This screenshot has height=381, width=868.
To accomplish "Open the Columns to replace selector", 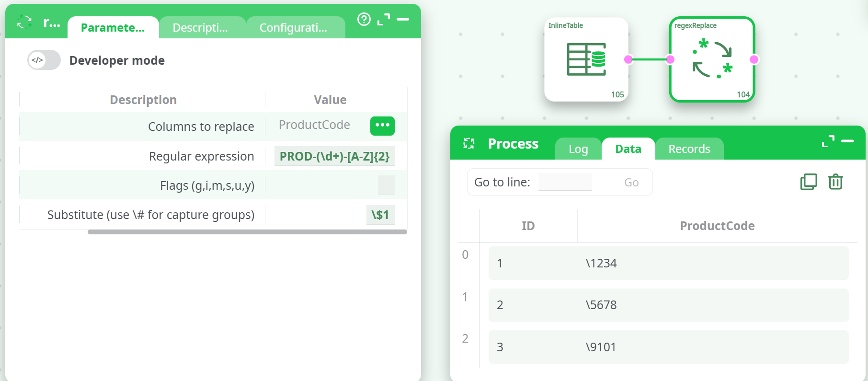I will pos(382,126).
